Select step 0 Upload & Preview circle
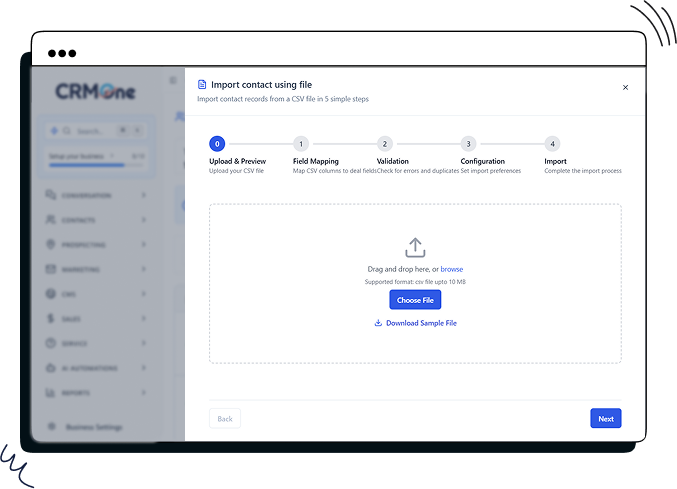Viewport: 677px width, 489px height. (218, 144)
